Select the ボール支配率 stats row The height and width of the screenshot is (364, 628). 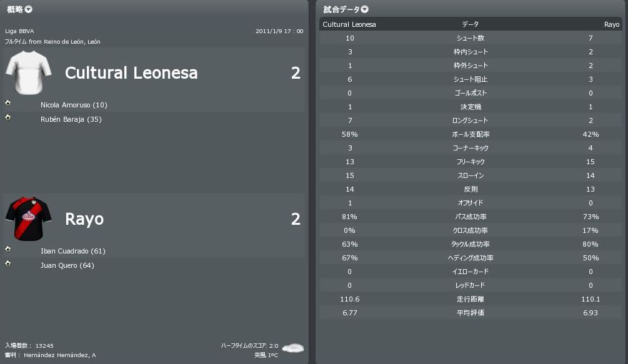click(x=470, y=134)
